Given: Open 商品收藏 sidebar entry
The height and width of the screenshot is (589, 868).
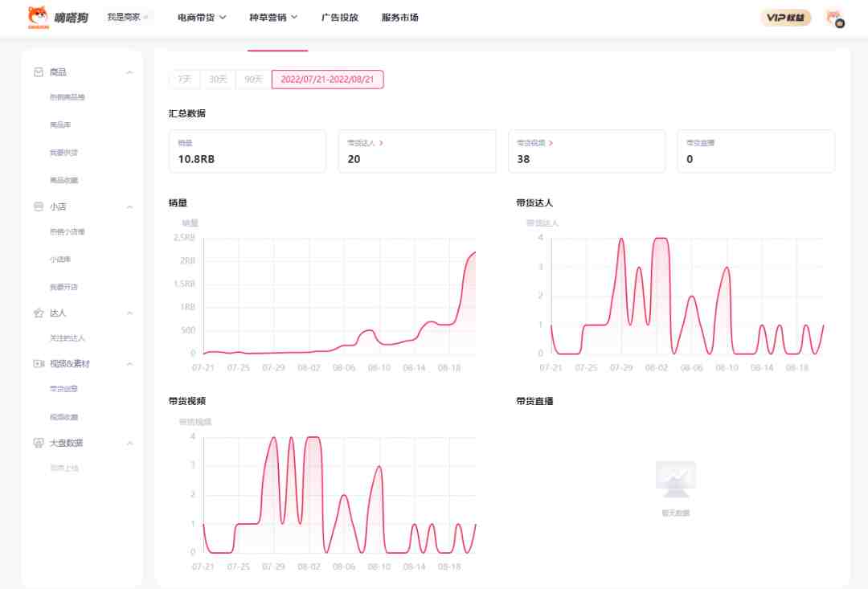Looking at the screenshot, I should [63, 180].
